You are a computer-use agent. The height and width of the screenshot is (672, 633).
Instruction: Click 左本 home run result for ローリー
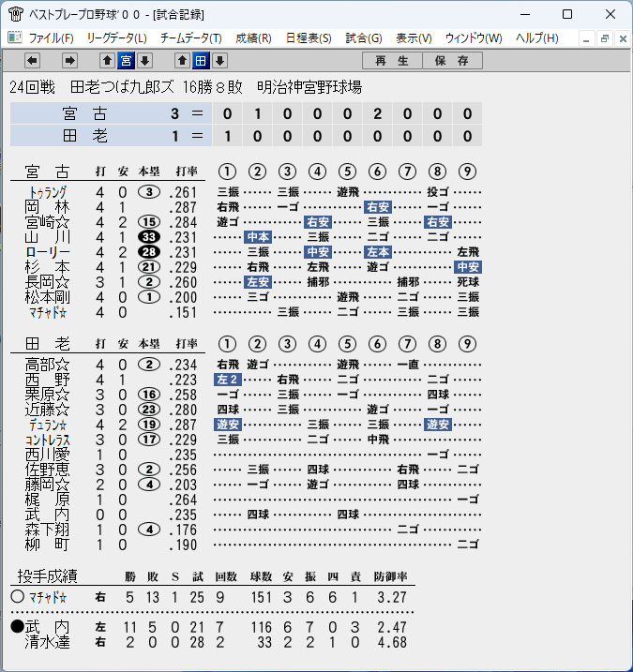(x=378, y=252)
